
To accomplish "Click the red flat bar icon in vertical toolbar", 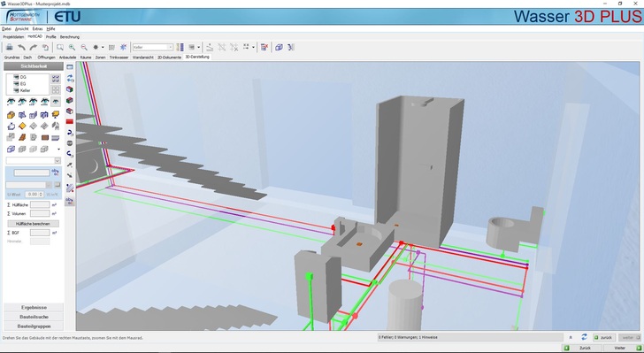I will point(70,121).
